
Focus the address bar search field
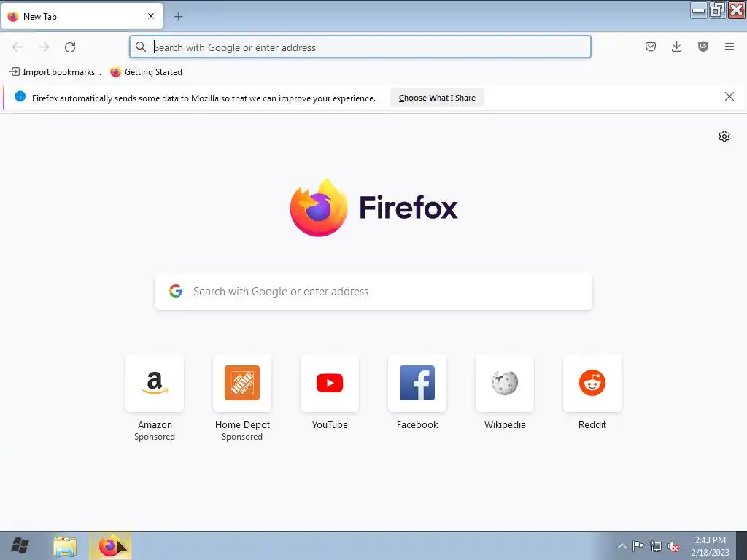coord(360,47)
